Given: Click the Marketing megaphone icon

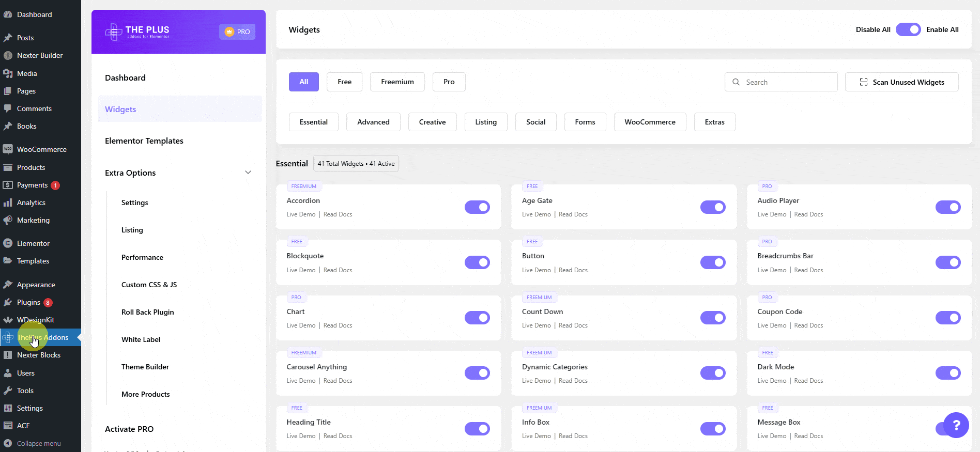Looking at the screenshot, I should 8,220.
